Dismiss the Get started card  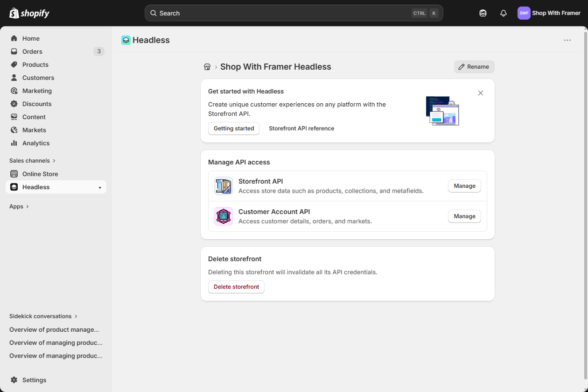tap(481, 93)
